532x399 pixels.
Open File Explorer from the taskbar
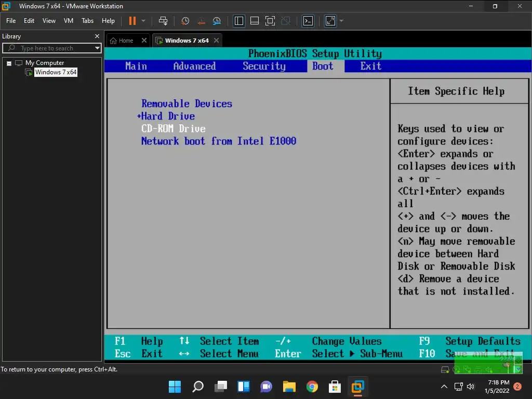point(289,387)
